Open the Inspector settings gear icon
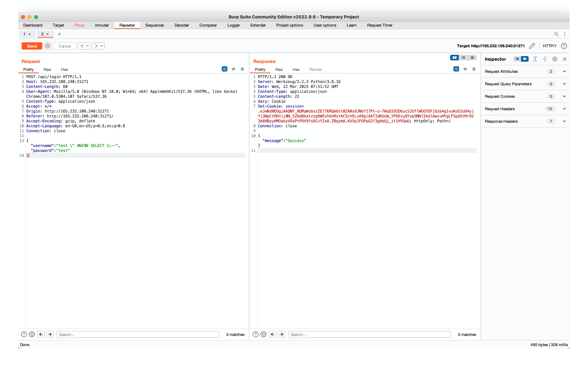588x373 pixels. click(555, 59)
